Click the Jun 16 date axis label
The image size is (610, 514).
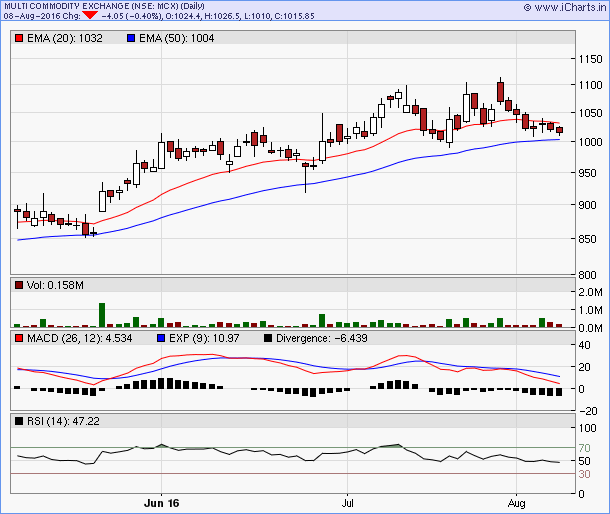point(161,503)
